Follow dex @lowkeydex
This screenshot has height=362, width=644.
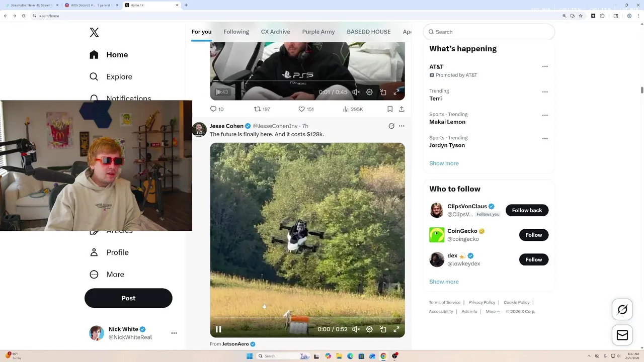coord(534,259)
